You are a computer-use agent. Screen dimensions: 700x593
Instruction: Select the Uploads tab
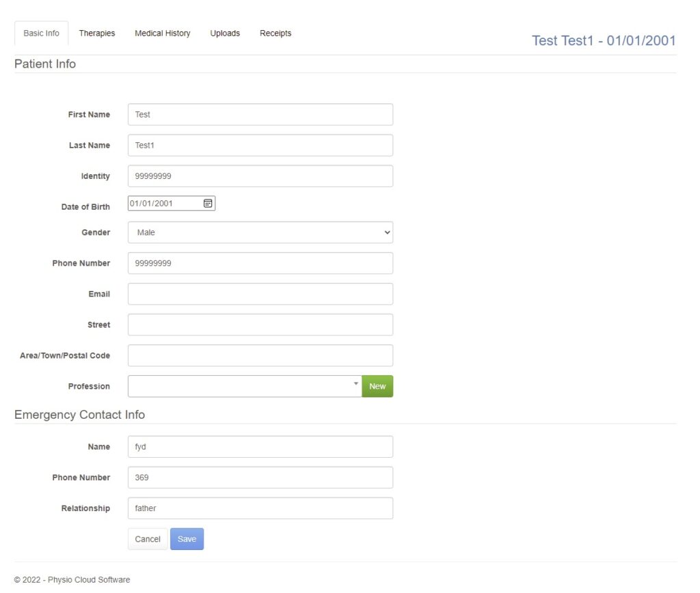pos(225,33)
